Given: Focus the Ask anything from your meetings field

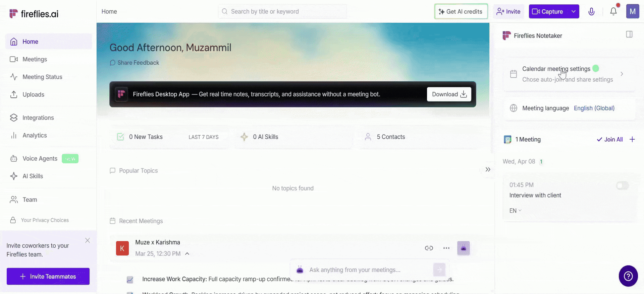Looking at the screenshot, I should pos(369,270).
